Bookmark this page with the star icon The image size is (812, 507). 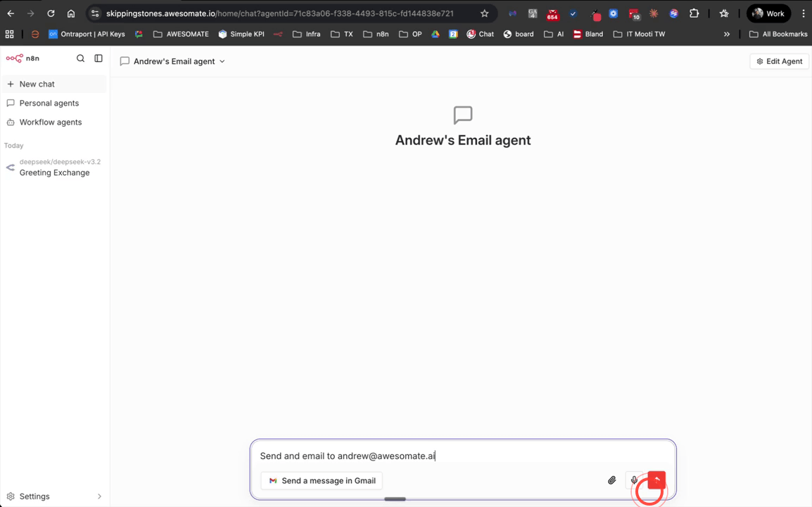[x=484, y=13]
